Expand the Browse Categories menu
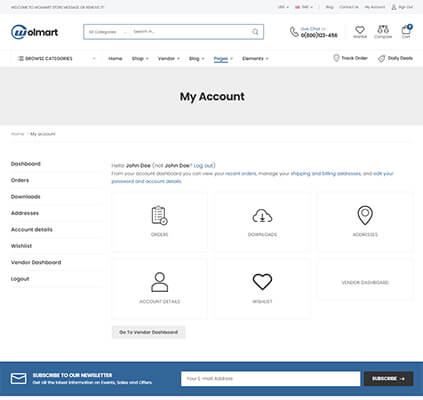The image size is (423, 400). click(x=56, y=59)
